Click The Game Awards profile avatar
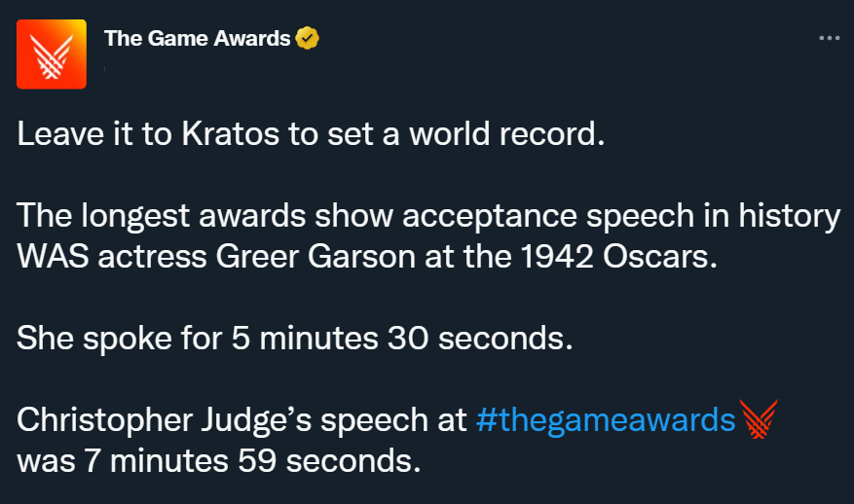 (52, 54)
